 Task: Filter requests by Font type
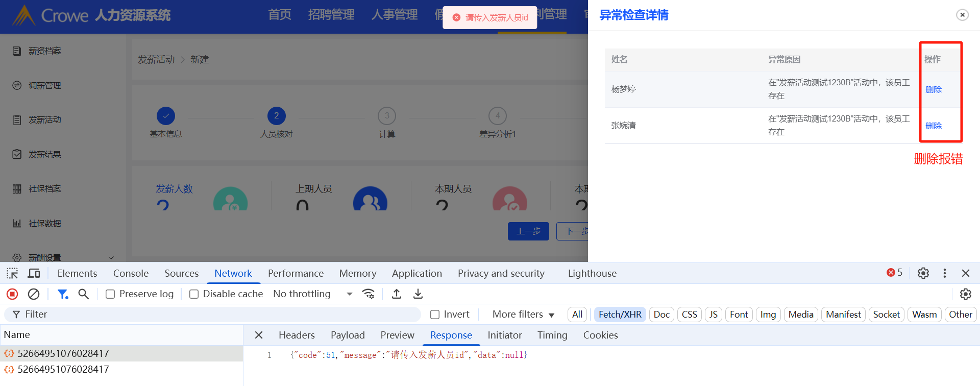coord(739,315)
